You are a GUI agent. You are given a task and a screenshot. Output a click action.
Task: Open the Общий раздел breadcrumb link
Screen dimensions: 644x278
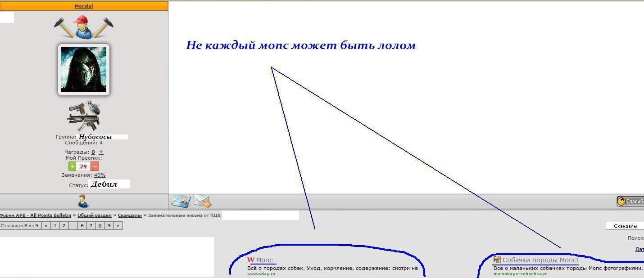coord(94,215)
